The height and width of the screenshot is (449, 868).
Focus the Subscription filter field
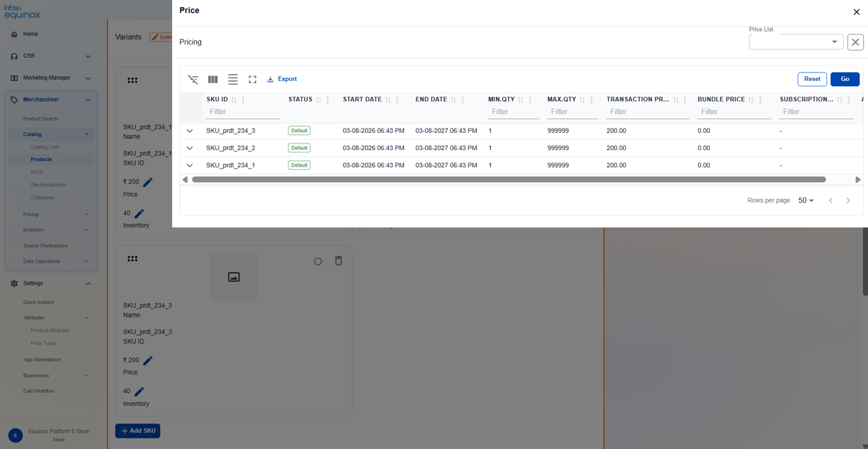pyautogui.click(x=817, y=112)
